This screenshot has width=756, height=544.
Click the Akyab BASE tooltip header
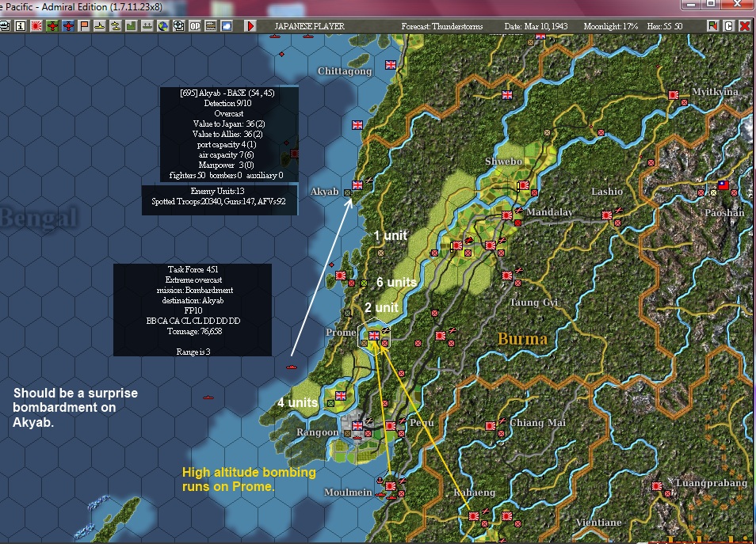pos(227,93)
